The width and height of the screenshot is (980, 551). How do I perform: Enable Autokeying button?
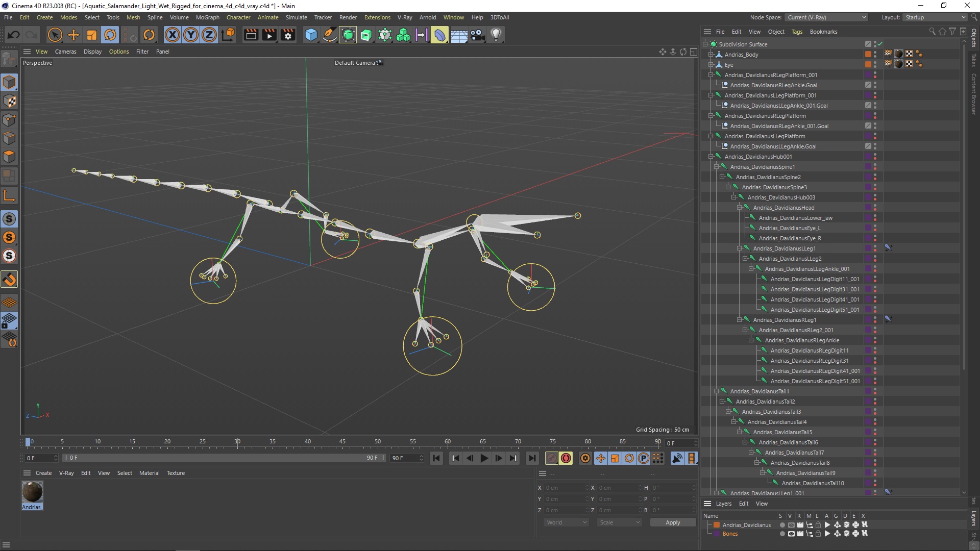(566, 458)
